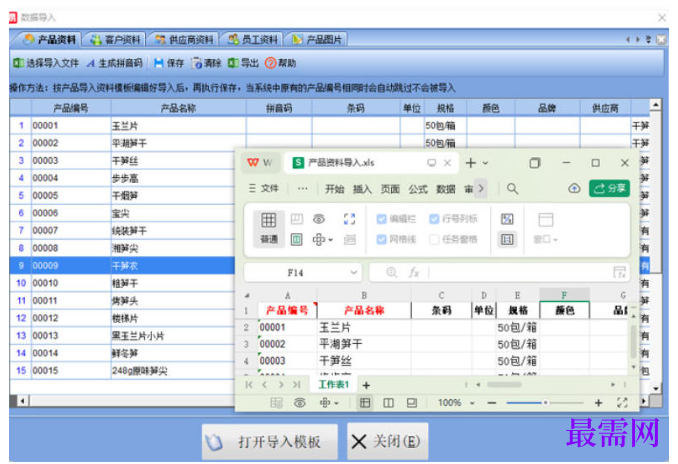Open status bar reading mode dropdown
Viewport: 678px width, 464px height.
[329, 403]
